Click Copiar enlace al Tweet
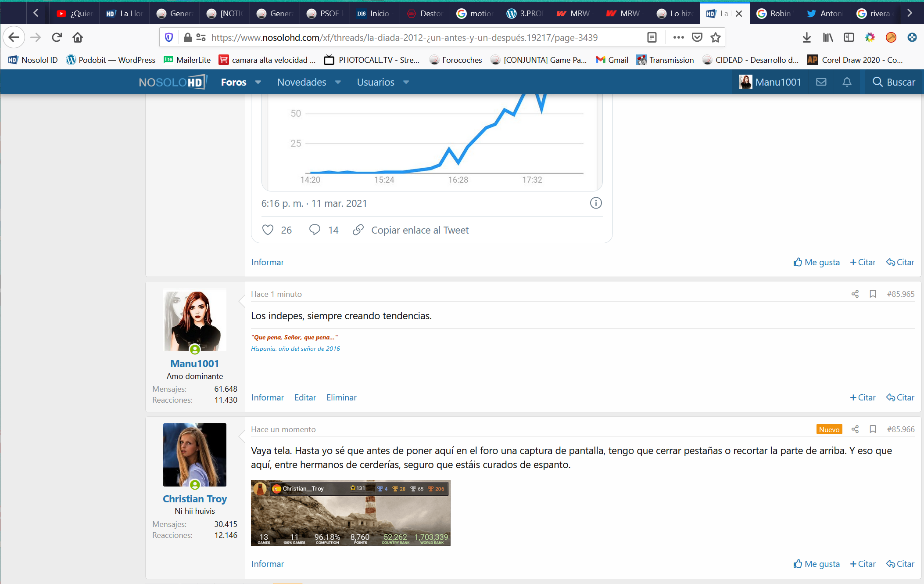Screen dimensions: 924x584 (x=420, y=230)
